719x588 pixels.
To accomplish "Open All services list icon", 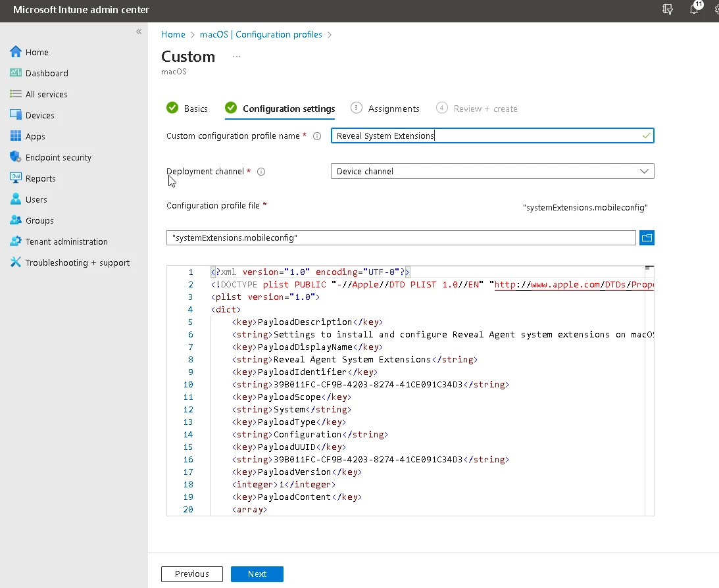I will 16,94.
